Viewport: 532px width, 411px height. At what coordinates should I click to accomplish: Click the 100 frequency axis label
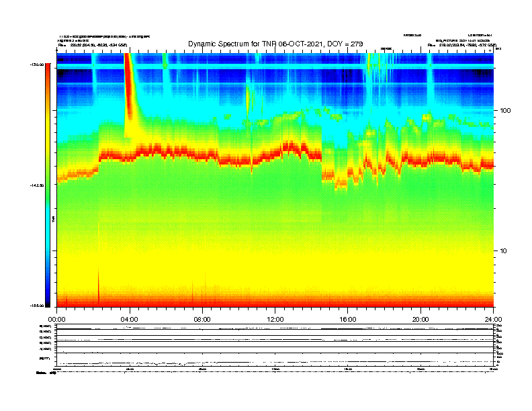[505, 111]
